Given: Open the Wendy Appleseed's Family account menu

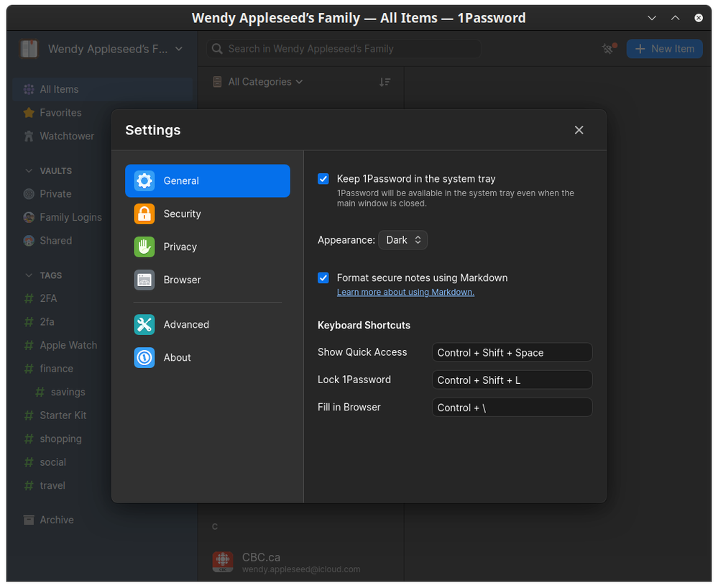Looking at the screenshot, I should click(102, 49).
